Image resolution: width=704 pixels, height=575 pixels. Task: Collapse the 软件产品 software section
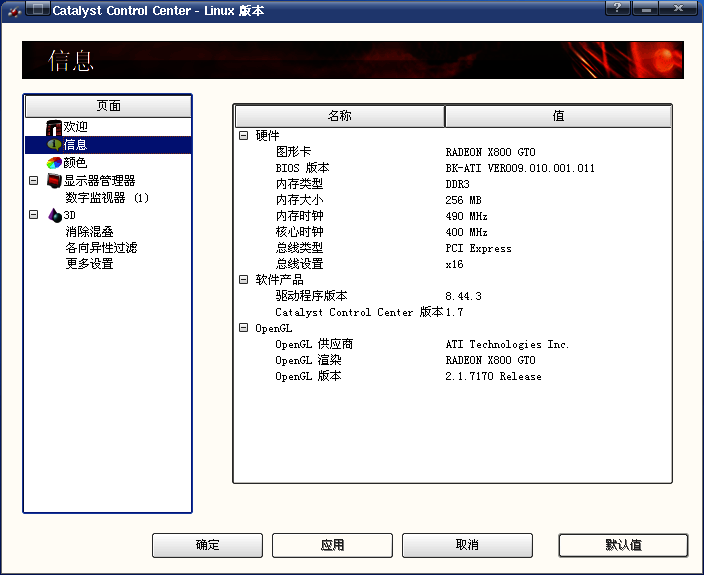(x=243, y=280)
